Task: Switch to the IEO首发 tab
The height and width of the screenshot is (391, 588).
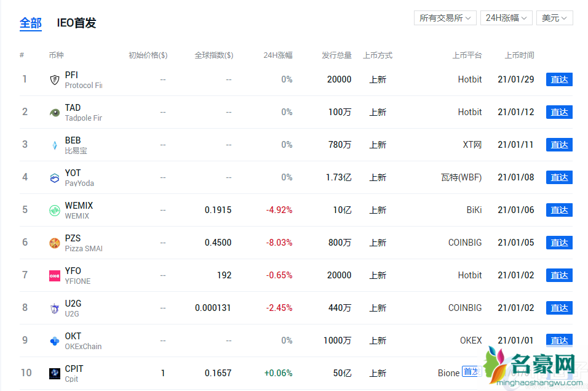Action: 76,23
